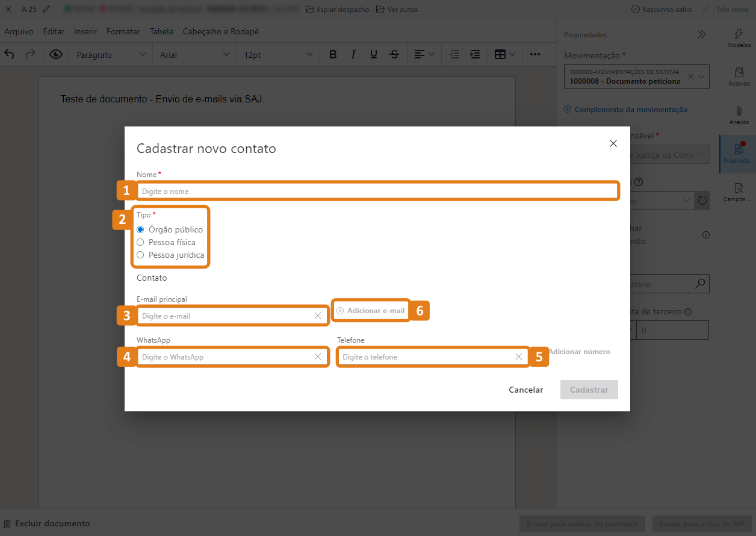This screenshot has width=756, height=536.
Task: Select the Pessoa física radio option
Action: (140, 242)
